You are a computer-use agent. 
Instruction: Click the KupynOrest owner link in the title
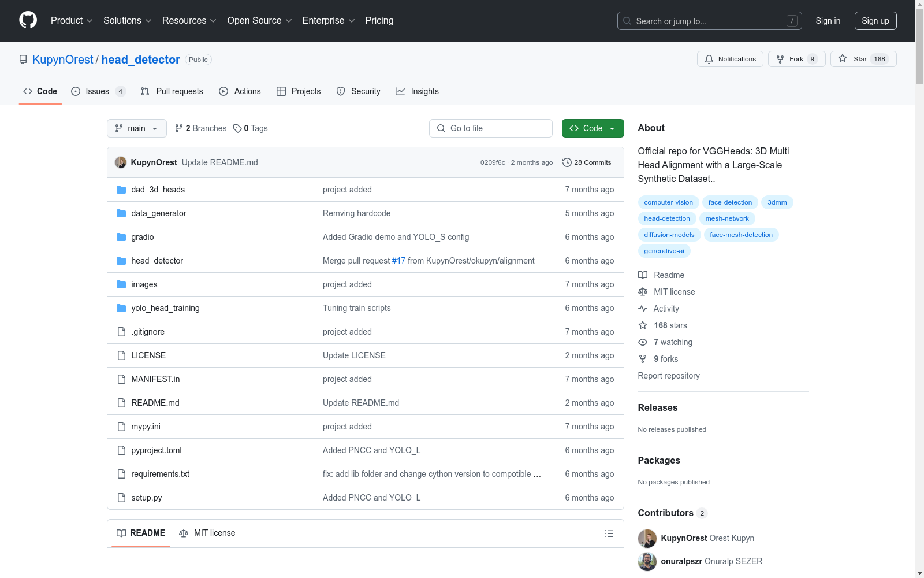point(63,60)
